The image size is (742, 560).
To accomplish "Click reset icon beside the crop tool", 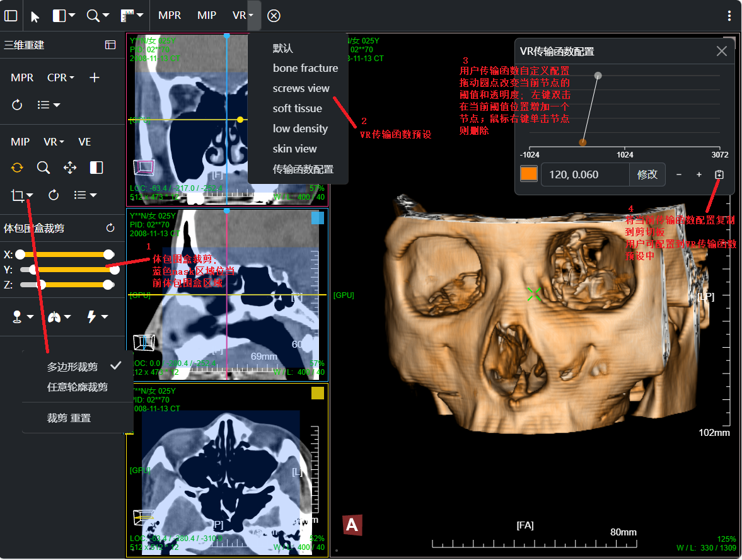I will 54,195.
